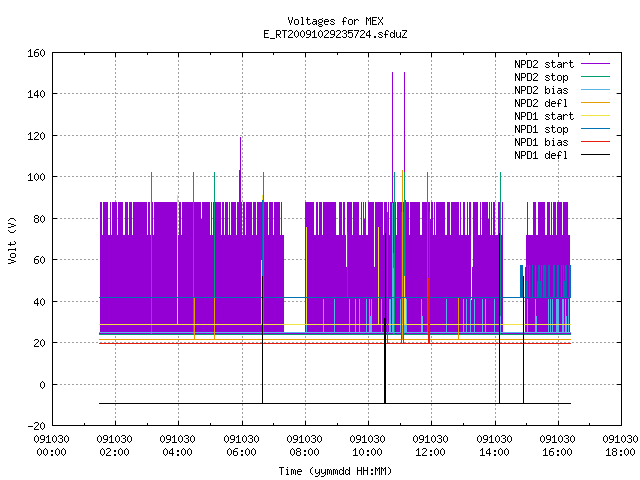The height and width of the screenshot is (480, 640).
Task: Click the 04:00 x-axis time label
Action: click(x=177, y=452)
